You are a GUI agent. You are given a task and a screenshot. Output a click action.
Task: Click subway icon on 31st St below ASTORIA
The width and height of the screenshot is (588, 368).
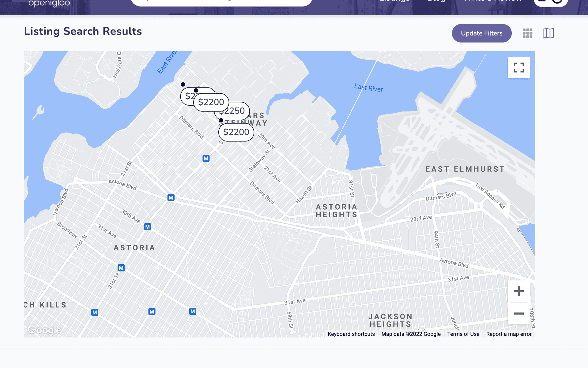121,268
